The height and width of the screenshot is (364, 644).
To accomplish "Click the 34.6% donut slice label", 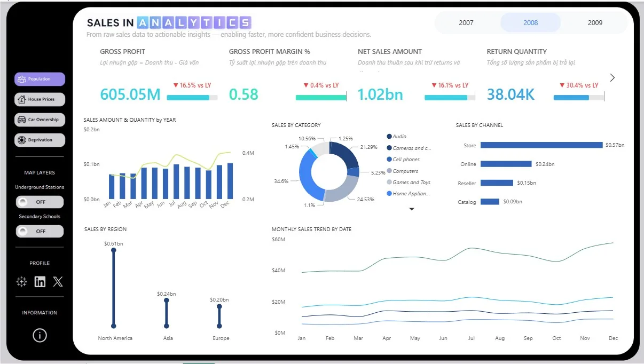I will [281, 181].
